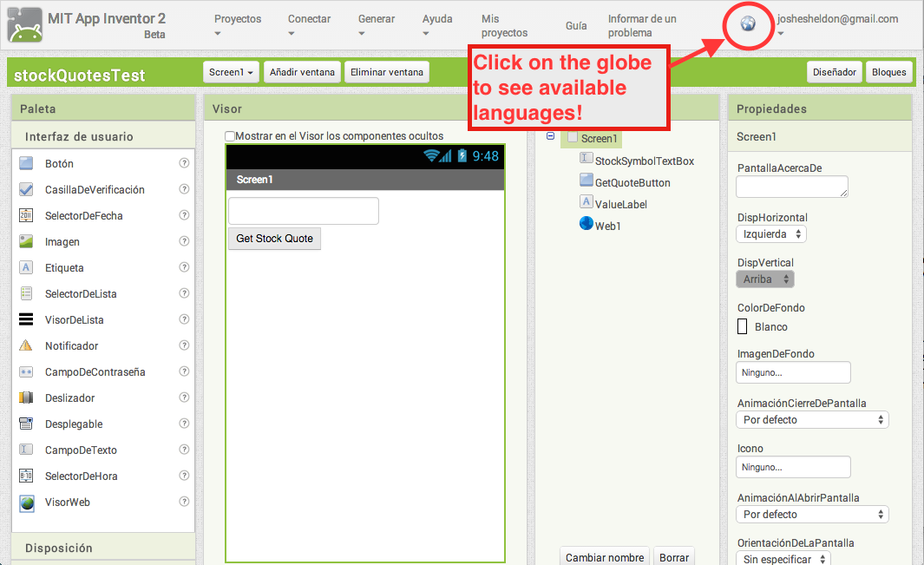Go to Mis proyectos

point(504,26)
